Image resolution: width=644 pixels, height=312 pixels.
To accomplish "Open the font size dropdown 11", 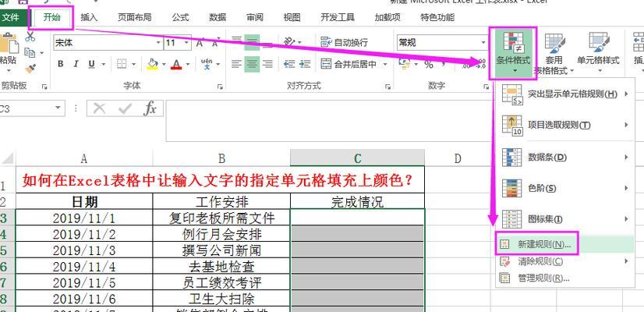I will point(187,43).
